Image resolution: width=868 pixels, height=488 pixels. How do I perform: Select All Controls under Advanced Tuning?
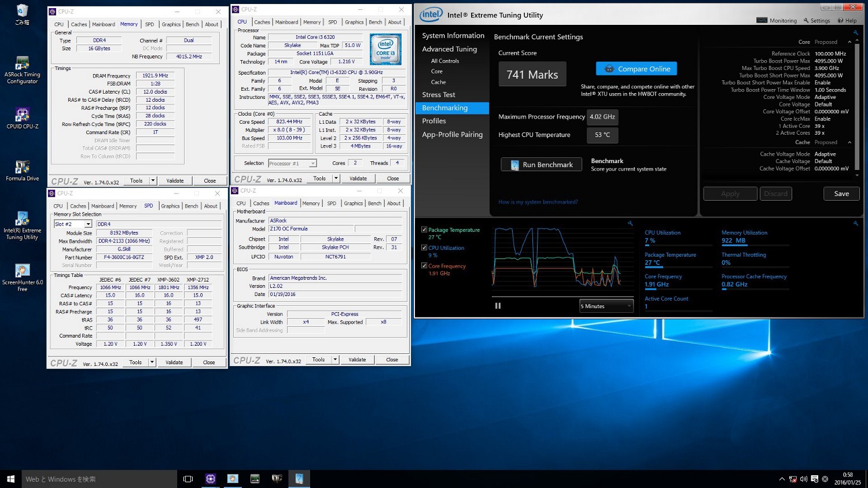pyautogui.click(x=445, y=61)
